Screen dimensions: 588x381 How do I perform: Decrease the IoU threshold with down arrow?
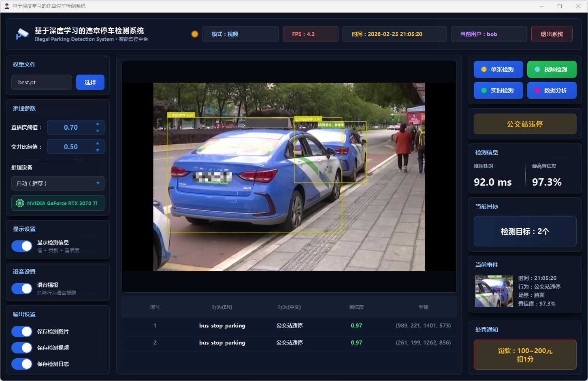click(x=98, y=150)
